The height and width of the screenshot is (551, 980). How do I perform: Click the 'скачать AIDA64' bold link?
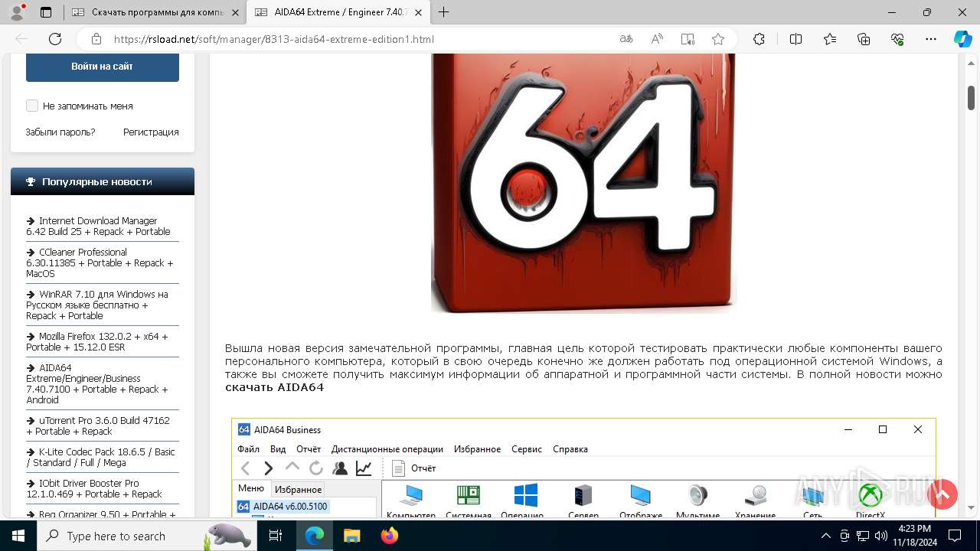click(x=274, y=387)
